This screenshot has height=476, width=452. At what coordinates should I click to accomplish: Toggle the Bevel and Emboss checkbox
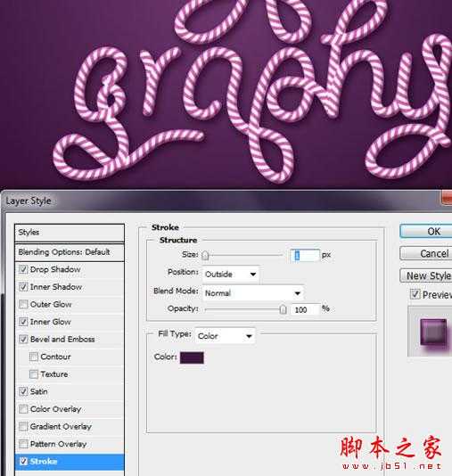pyautogui.click(x=23, y=339)
